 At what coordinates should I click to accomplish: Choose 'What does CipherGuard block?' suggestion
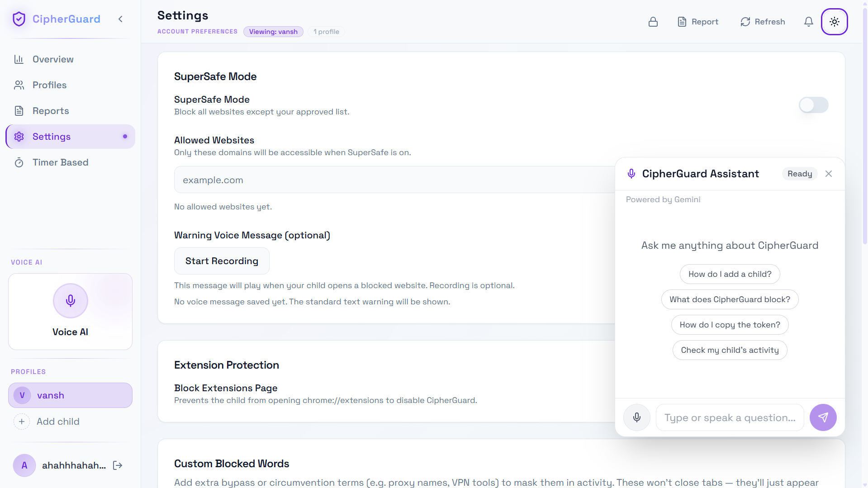click(730, 299)
